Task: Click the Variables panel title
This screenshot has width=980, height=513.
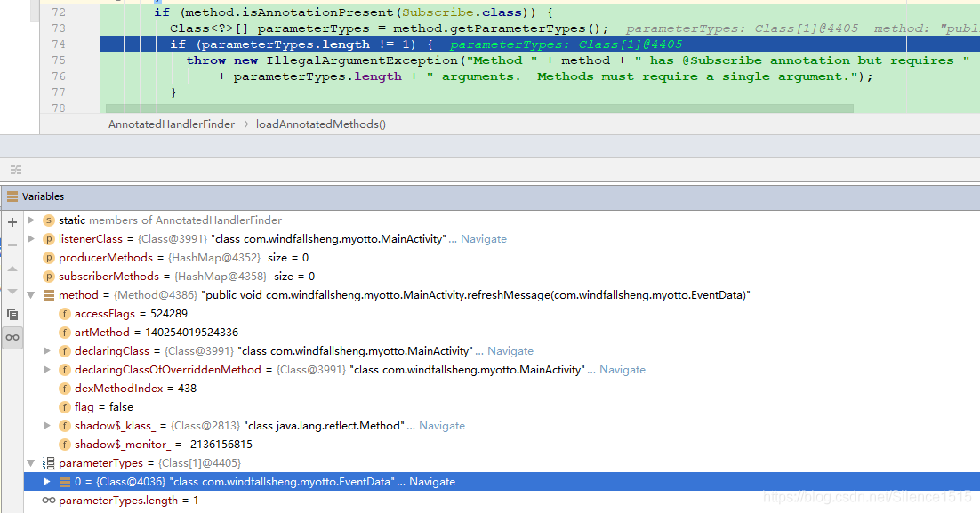Action: 43,196
